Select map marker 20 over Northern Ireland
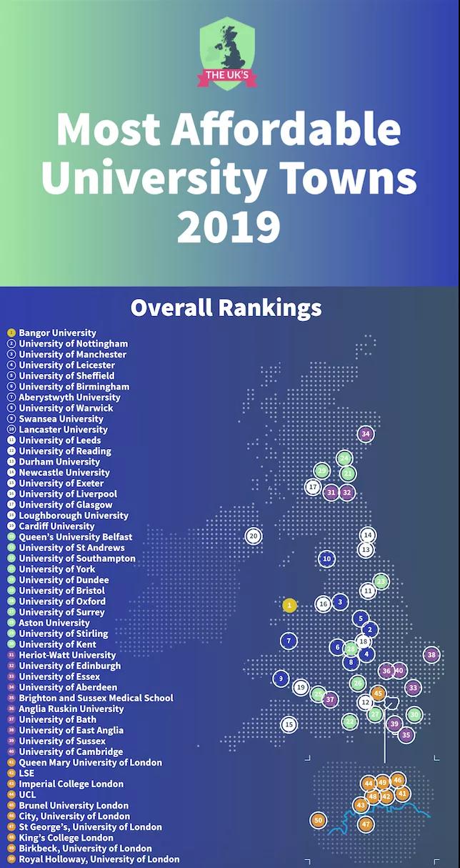 [x=253, y=536]
